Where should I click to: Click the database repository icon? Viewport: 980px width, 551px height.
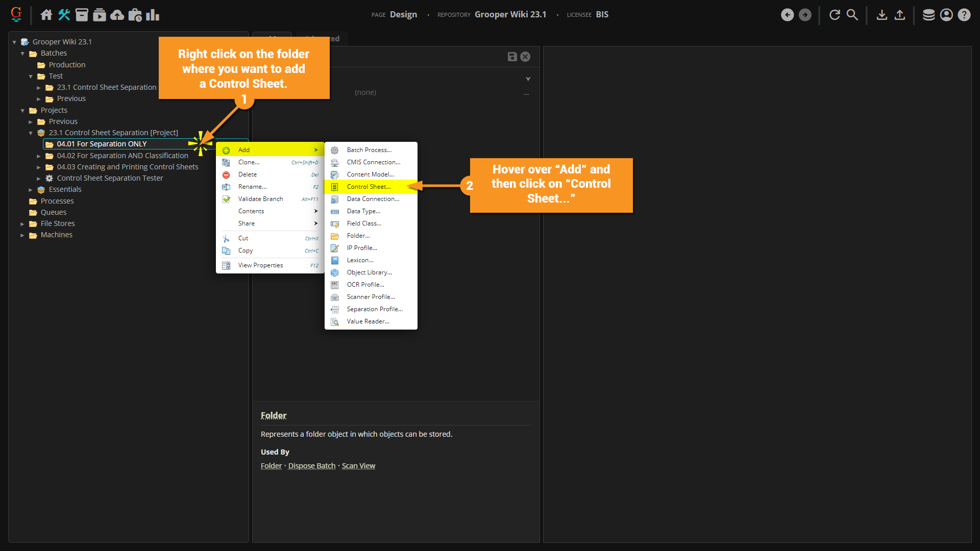(x=928, y=15)
